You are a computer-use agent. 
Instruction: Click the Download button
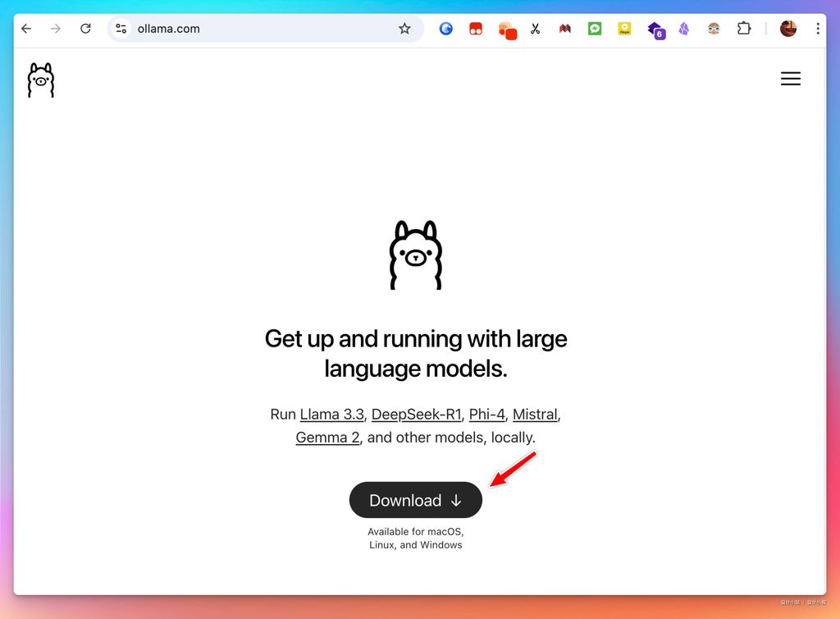pos(415,500)
